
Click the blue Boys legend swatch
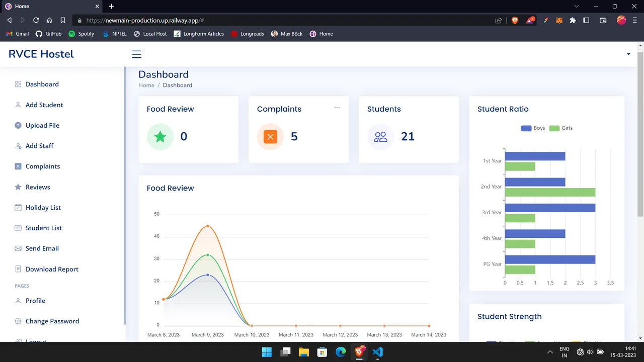click(526, 128)
